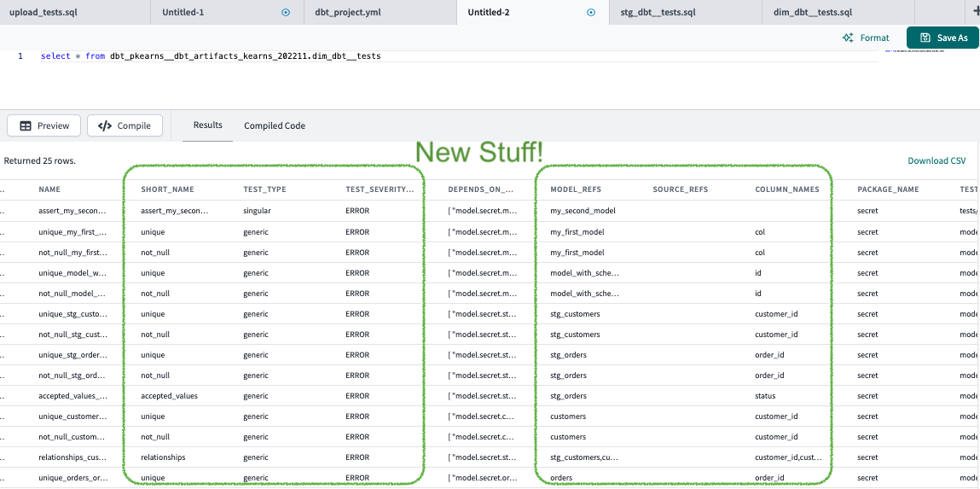The height and width of the screenshot is (489, 980).
Task: Click the SHORT_NAME column header
Action: tap(167, 189)
